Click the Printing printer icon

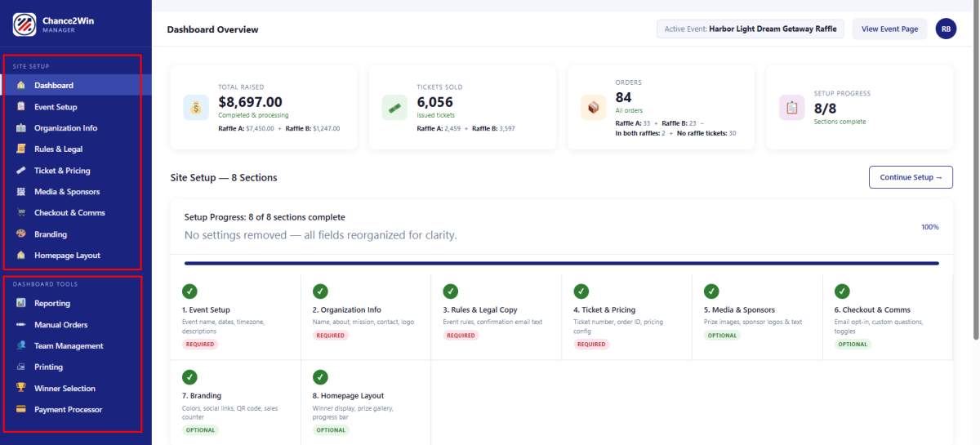(x=20, y=367)
